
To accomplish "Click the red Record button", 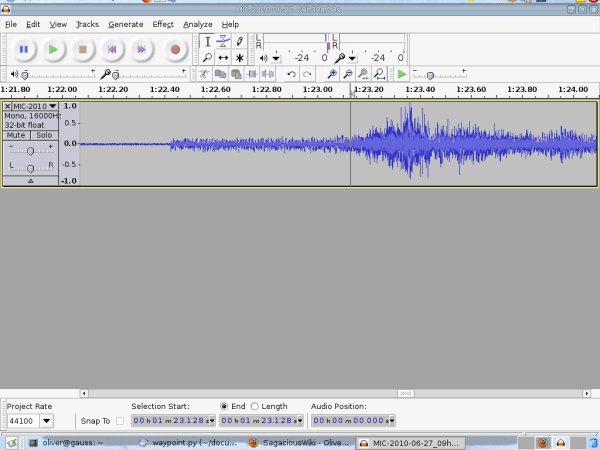I will pos(175,48).
